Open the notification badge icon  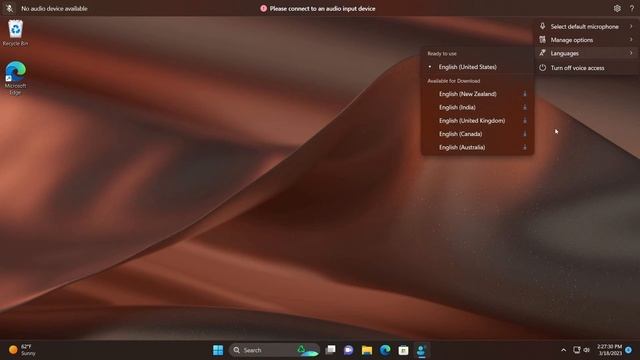(629, 350)
